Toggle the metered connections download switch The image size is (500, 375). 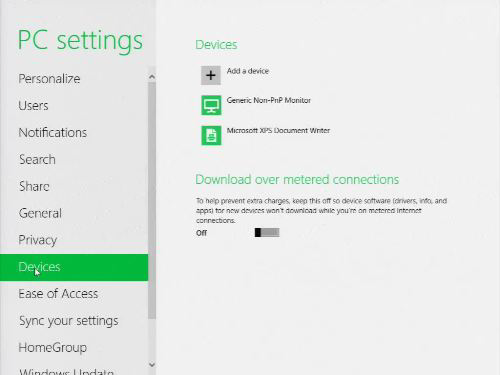(267, 233)
